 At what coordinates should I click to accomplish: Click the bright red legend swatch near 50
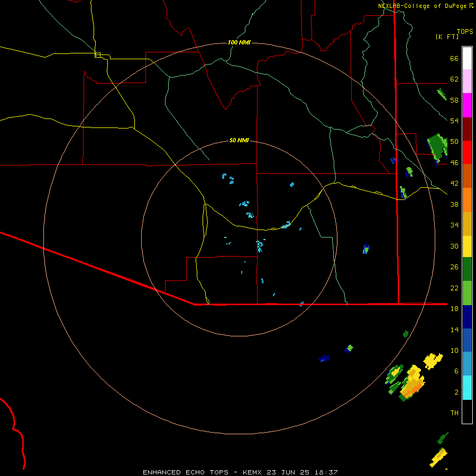pyautogui.click(x=467, y=152)
